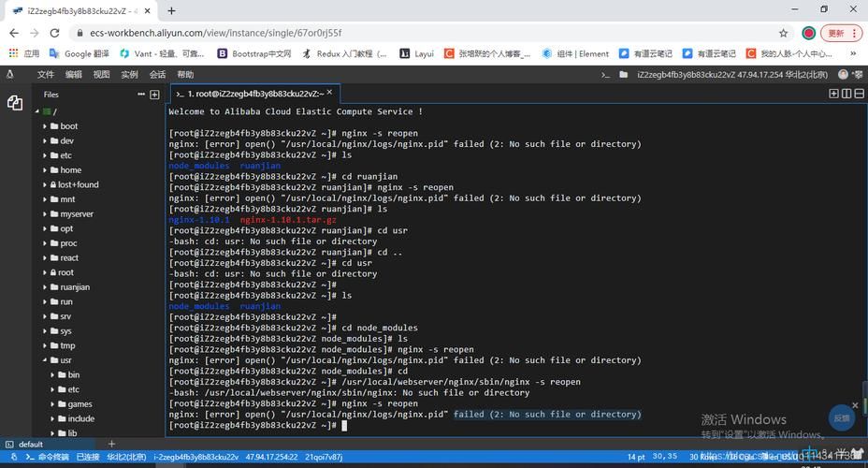Click the 14 pt font size status entry
868x468 pixels.
636,457
